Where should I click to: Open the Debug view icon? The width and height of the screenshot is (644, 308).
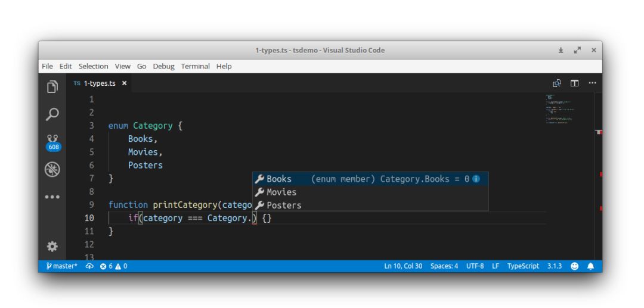pyautogui.click(x=52, y=169)
